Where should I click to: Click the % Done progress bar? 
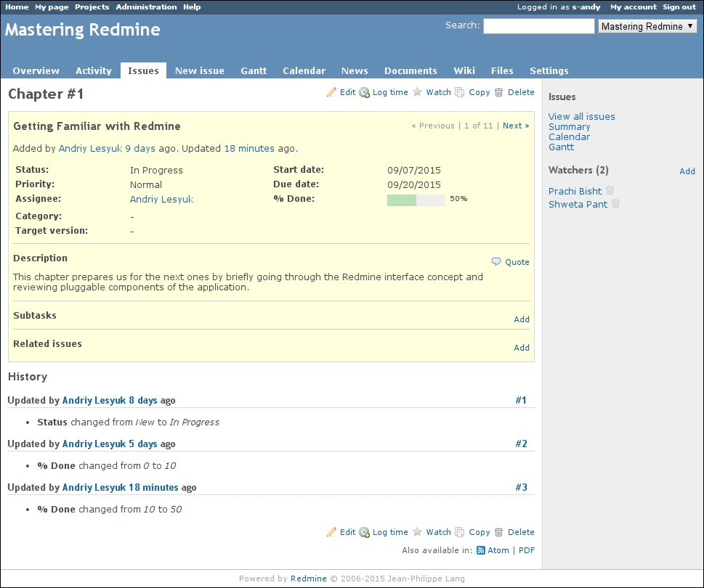[416, 200]
